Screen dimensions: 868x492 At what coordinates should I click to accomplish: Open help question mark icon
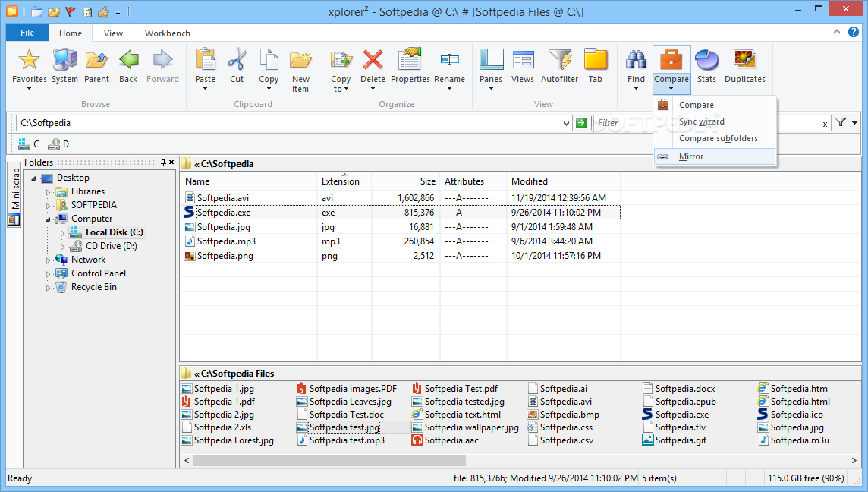click(x=854, y=32)
